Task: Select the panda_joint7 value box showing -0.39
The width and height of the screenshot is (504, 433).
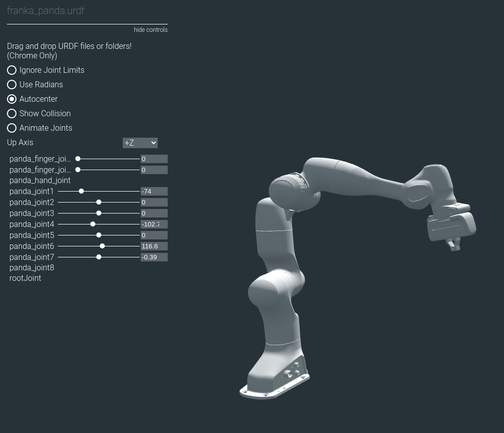Action: [x=154, y=257]
